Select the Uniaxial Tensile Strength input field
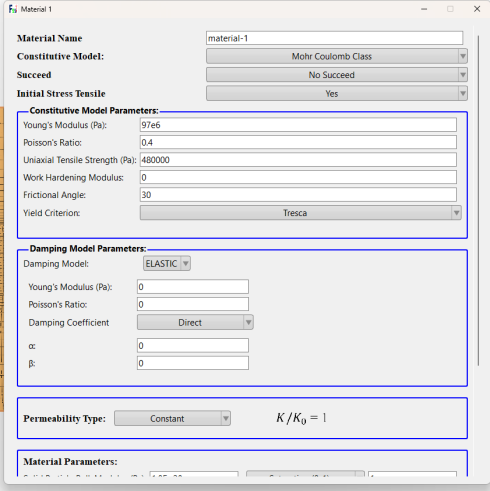The height and width of the screenshot is (491, 490). 298,160
